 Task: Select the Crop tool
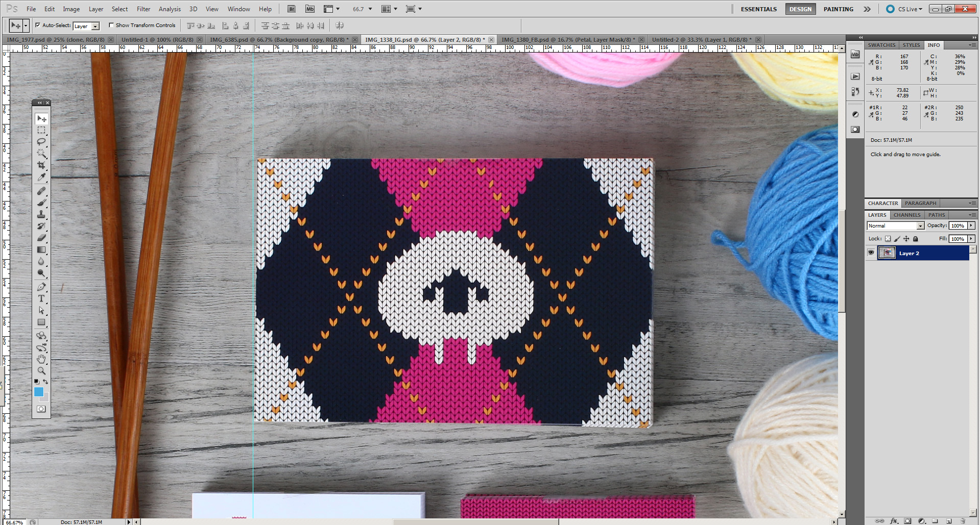tap(41, 165)
